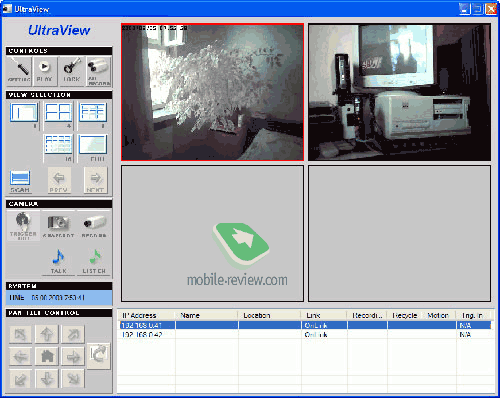Open the Setting wrench icon
This screenshot has width=500, height=398.
coord(19,70)
